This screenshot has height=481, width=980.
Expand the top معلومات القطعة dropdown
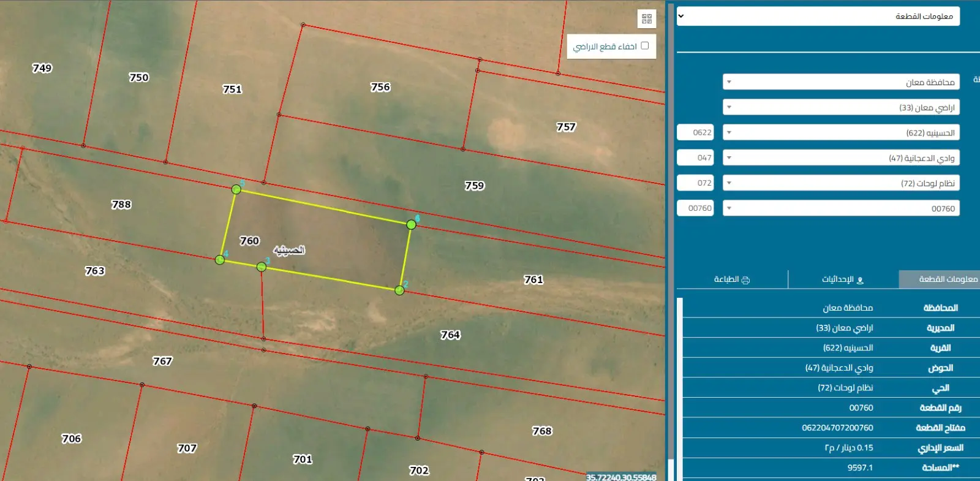tap(818, 17)
